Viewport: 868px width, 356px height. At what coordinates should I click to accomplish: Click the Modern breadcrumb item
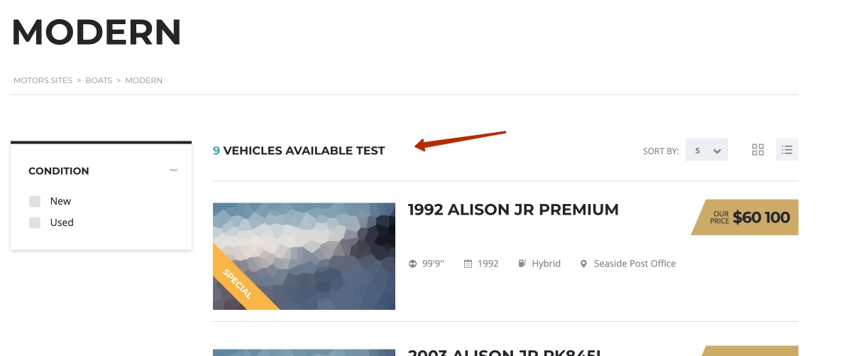click(x=143, y=80)
